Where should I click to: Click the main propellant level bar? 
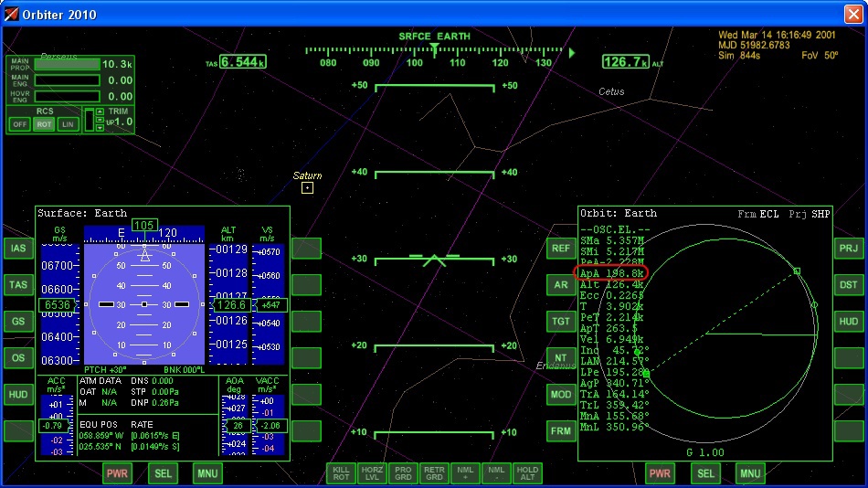click(67, 64)
